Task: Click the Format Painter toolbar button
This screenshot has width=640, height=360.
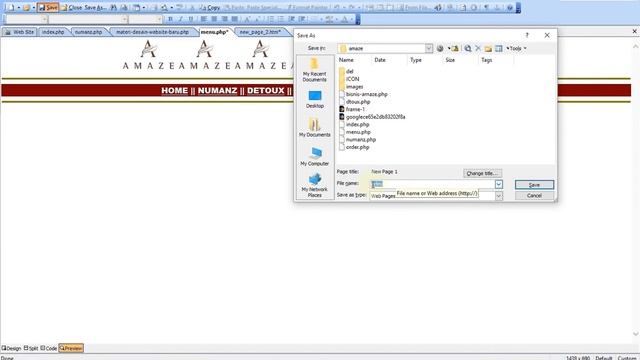Action: 307,7
